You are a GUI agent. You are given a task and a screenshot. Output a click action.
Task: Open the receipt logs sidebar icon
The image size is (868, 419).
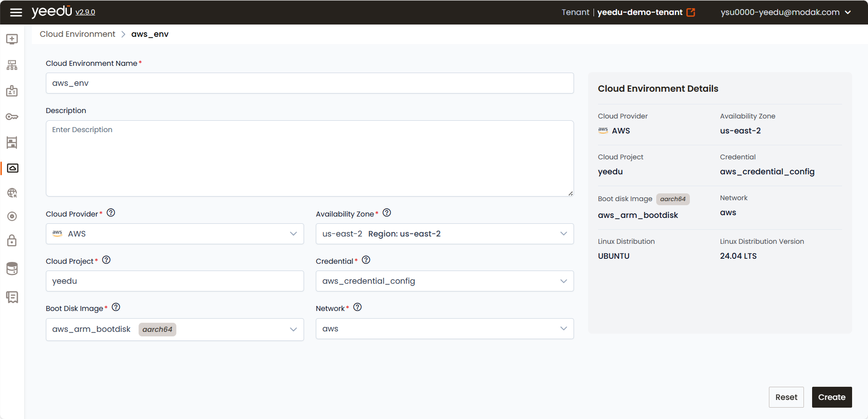coord(12,297)
